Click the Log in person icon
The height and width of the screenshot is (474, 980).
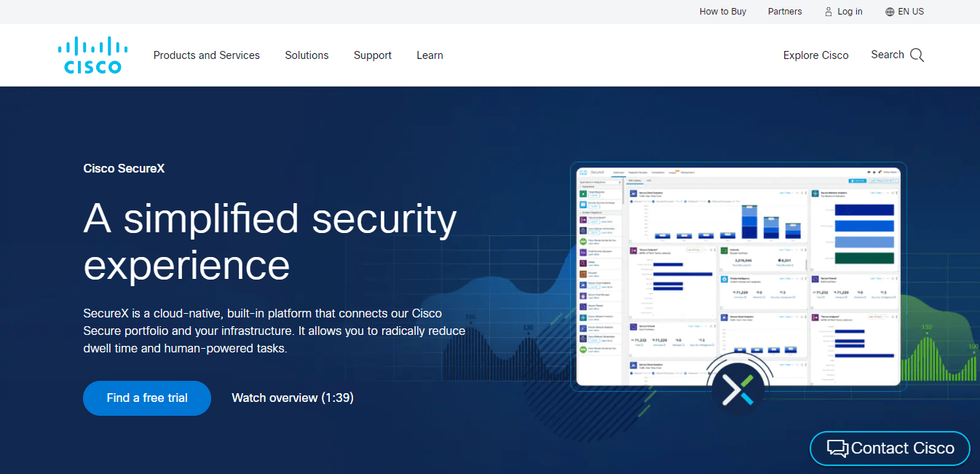(x=829, y=12)
